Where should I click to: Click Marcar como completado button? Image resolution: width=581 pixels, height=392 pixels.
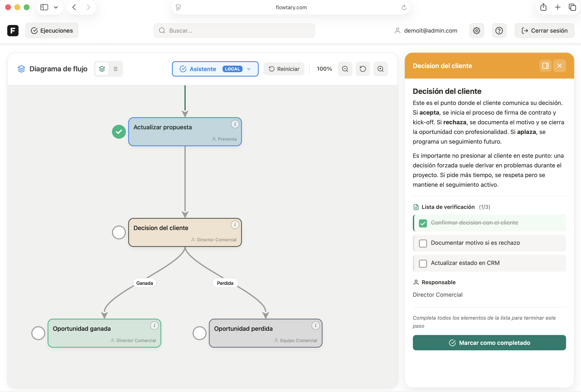489,343
